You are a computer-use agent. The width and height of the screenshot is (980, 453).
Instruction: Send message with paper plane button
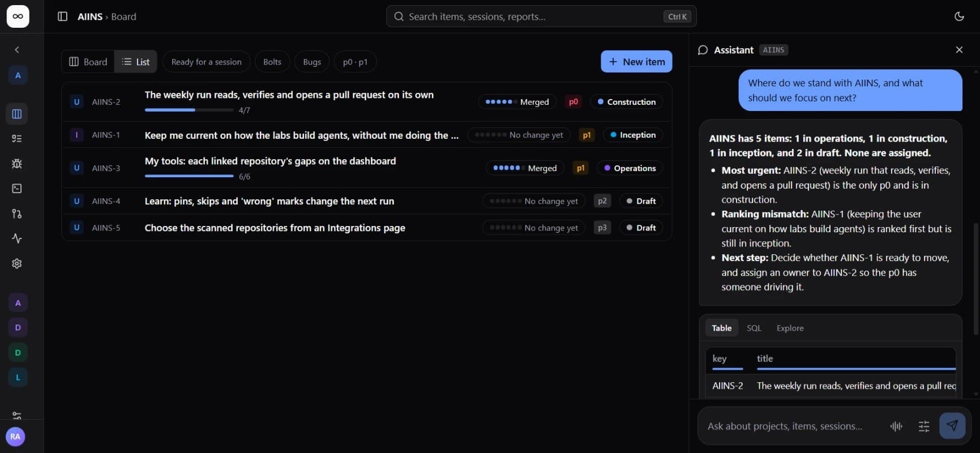point(952,426)
